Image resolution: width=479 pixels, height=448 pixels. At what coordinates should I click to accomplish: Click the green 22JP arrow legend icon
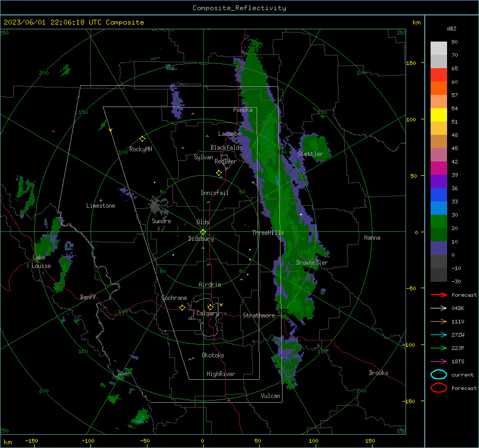[439, 348]
